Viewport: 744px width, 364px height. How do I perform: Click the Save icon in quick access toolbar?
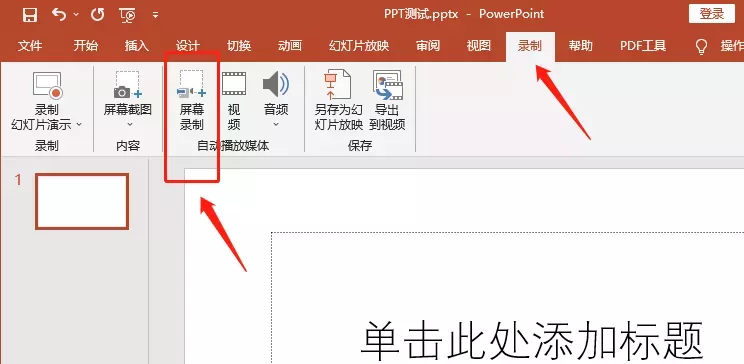click(29, 15)
